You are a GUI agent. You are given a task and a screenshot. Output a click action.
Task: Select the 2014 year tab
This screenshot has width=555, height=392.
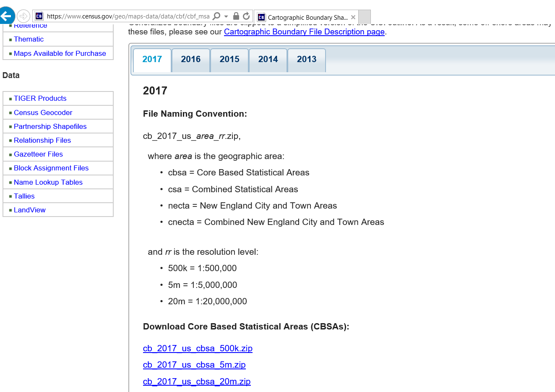coord(268,60)
